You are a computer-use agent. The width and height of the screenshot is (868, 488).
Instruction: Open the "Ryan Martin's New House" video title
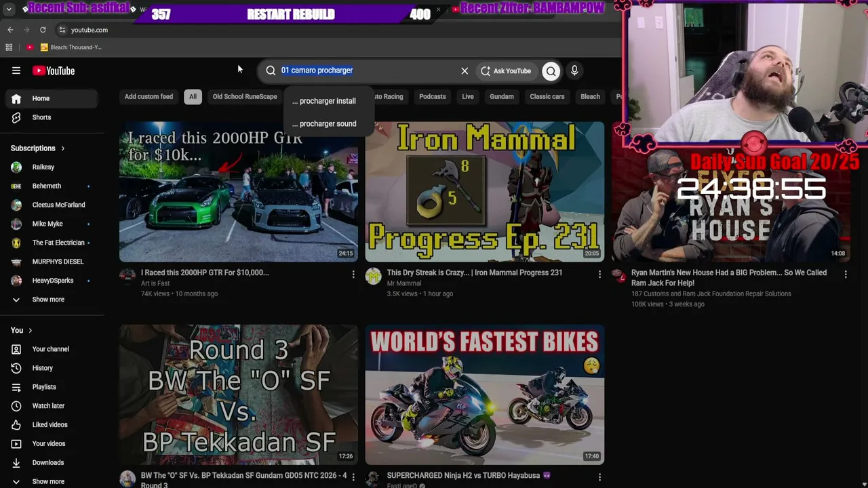click(x=729, y=278)
